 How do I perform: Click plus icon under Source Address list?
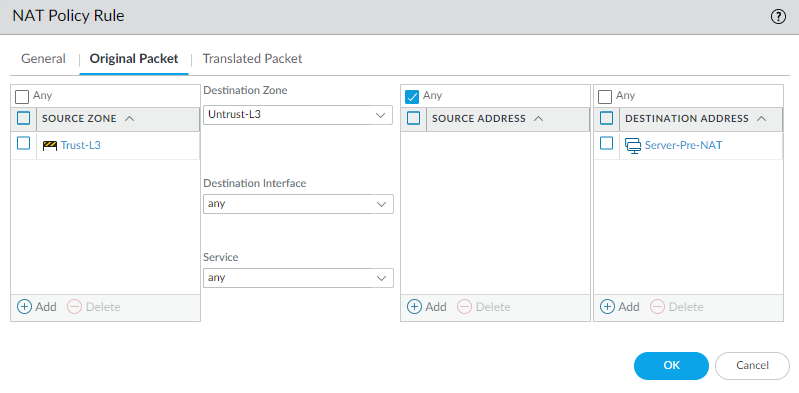(x=414, y=307)
